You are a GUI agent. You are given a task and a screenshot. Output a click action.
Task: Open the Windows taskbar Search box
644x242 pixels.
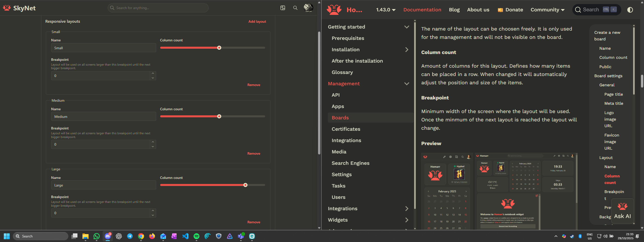[40, 236]
